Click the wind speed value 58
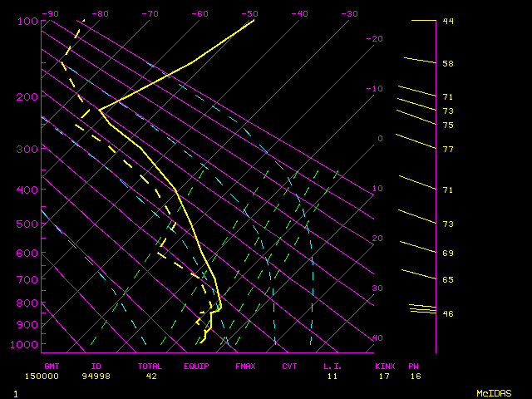The image size is (532, 399). point(448,64)
